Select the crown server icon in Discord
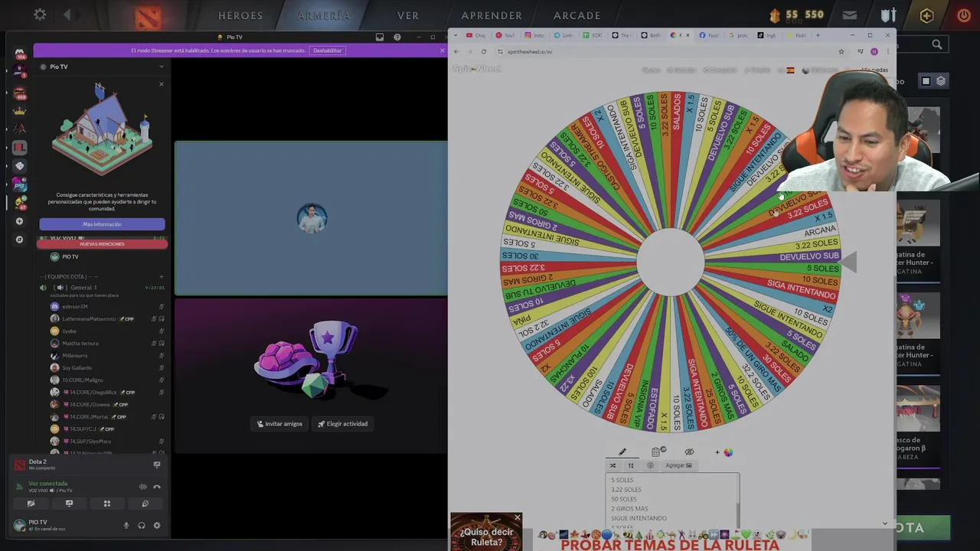Image resolution: width=980 pixels, height=551 pixels. (20, 111)
